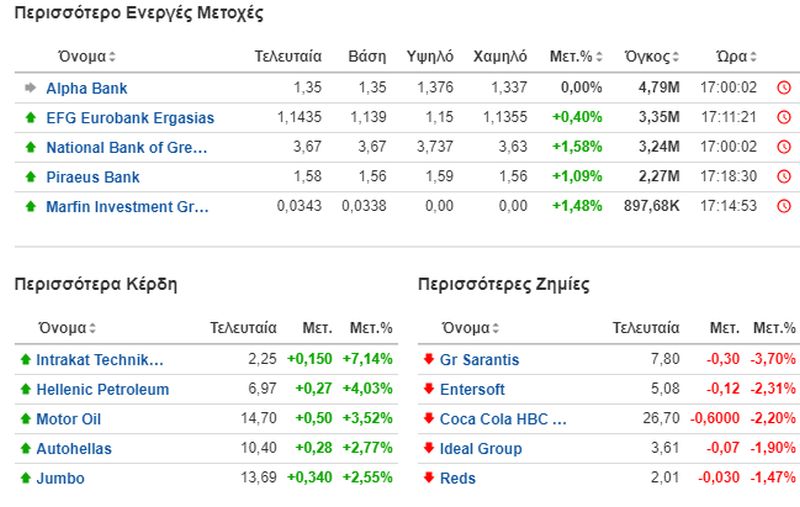Click the clock icon in Alpha Bank row

[x=784, y=88]
